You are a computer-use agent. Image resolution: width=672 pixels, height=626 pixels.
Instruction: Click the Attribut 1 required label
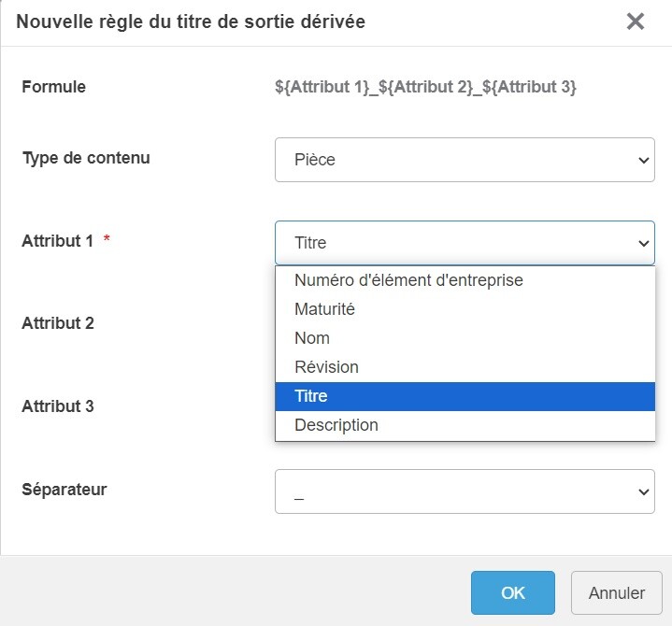(58, 241)
